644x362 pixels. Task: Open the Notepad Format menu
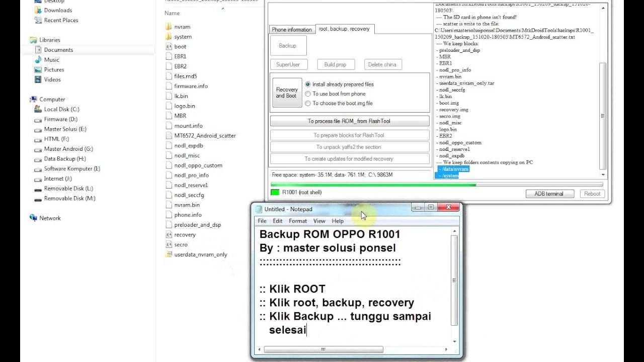[298, 221]
